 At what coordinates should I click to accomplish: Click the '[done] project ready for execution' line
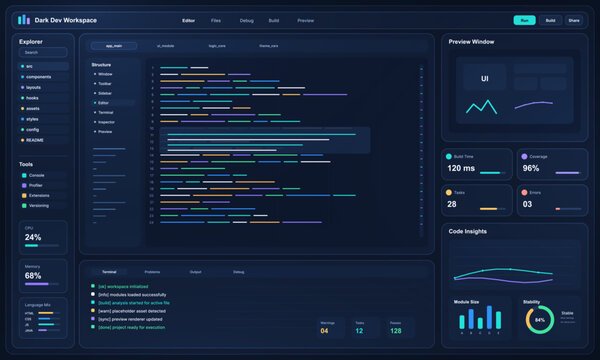pyautogui.click(x=132, y=327)
